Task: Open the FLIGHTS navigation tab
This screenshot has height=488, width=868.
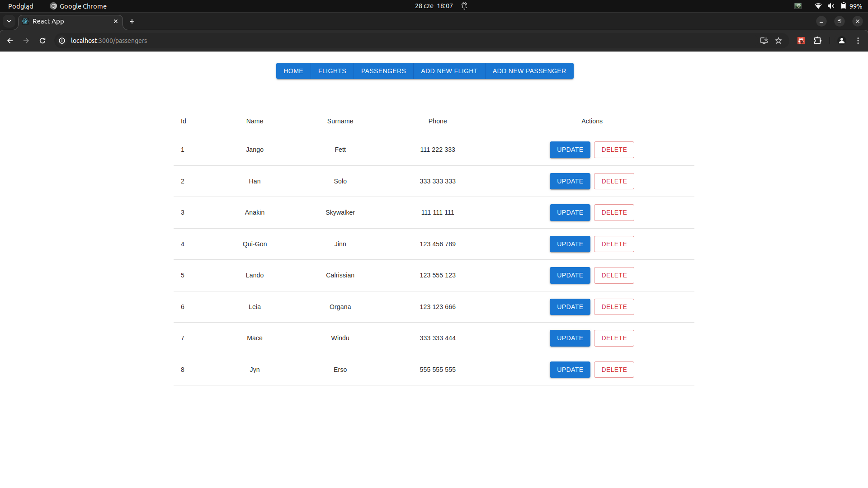Action: 332,71
